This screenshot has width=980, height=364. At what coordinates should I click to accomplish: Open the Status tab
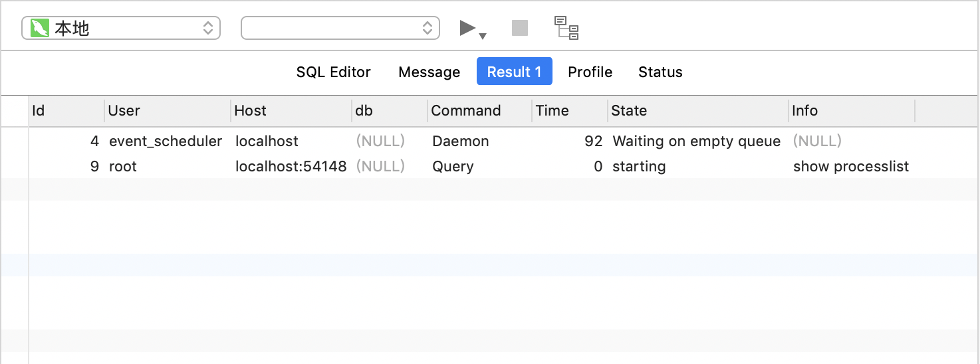[x=660, y=72]
